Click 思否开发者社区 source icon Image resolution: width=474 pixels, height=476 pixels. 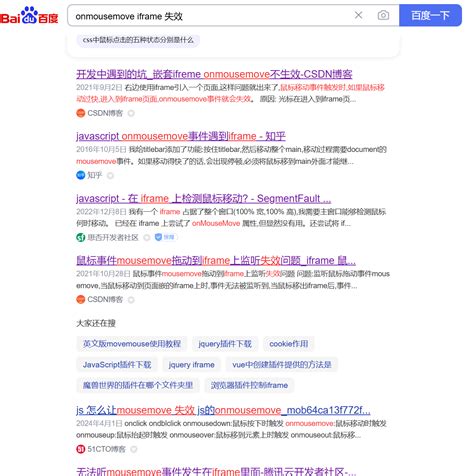tap(81, 237)
